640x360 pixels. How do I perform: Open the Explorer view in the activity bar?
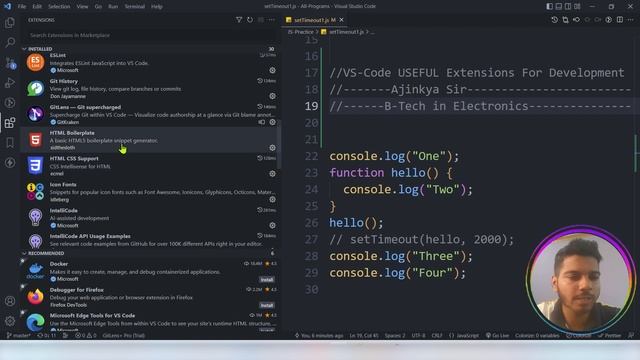pos(10,22)
